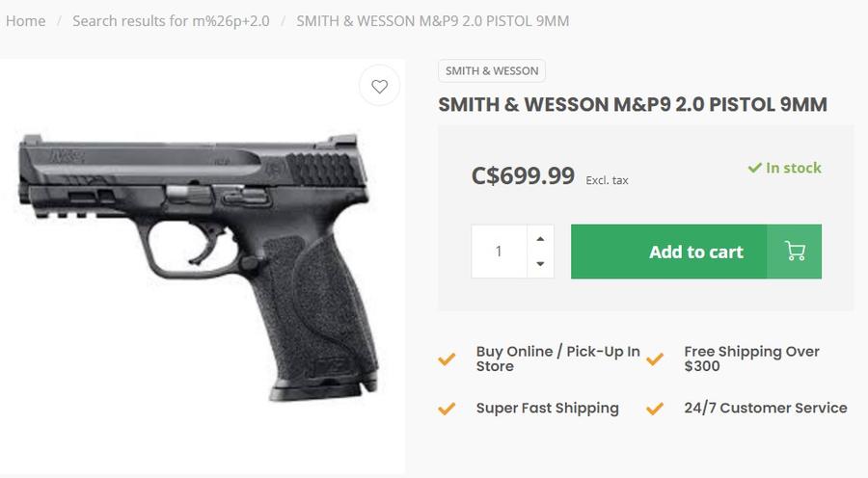Decrease quantity with the down arrow
868x478 pixels.
click(x=540, y=264)
